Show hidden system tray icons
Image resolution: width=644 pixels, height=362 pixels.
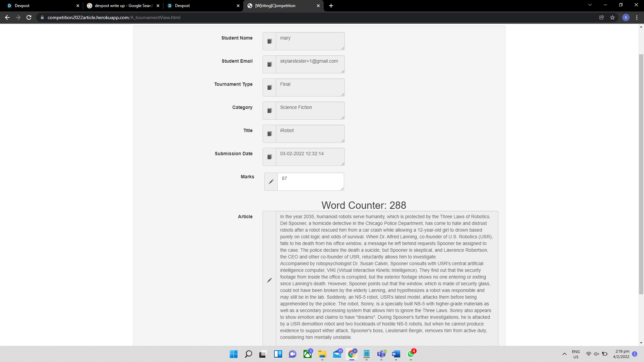tap(564, 354)
